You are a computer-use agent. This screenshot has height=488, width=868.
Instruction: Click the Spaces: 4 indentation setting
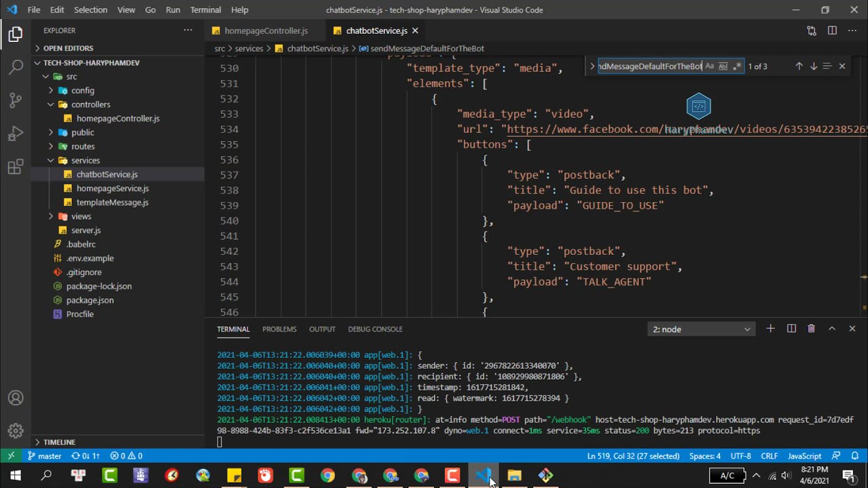click(x=705, y=456)
